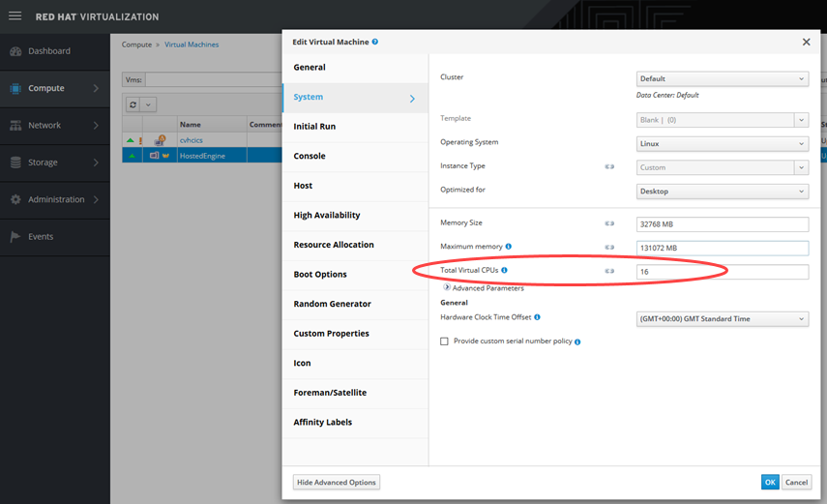This screenshot has height=504, width=827.
Task: Click the exclamation alert icon for cvhcics
Action: [140, 141]
